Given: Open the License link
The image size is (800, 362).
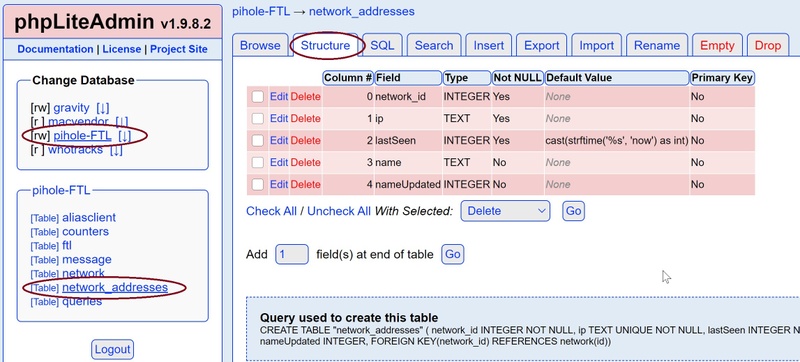Looking at the screenshot, I should click(121, 49).
